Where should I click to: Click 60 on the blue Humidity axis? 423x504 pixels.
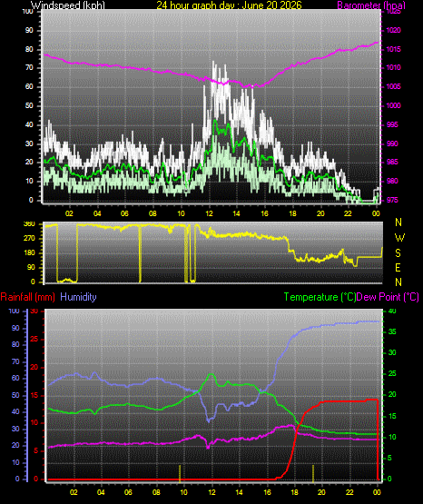point(15,378)
